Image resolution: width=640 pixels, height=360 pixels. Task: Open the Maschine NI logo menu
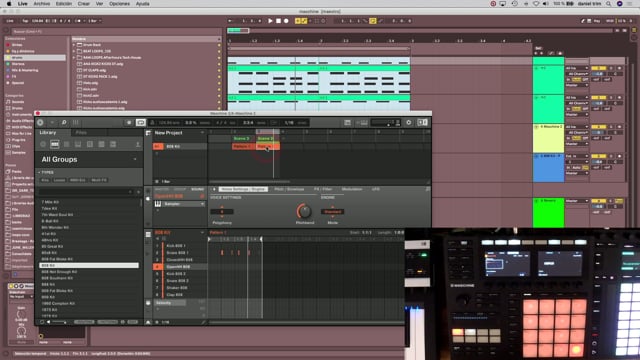pos(40,122)
